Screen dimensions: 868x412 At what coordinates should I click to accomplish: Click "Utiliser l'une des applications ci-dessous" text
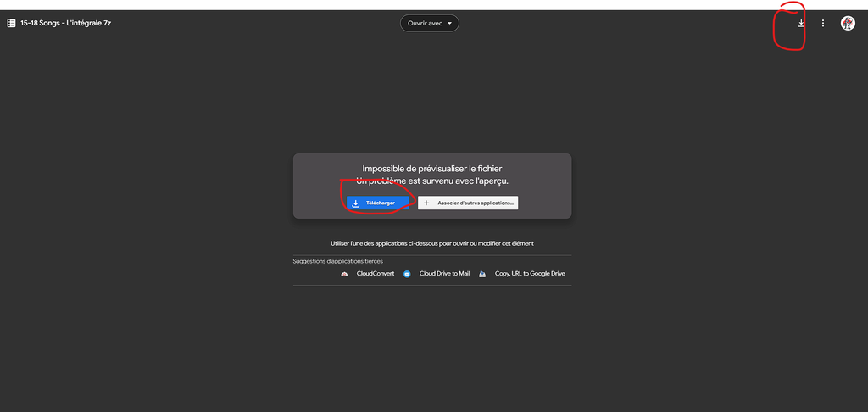tap(432, 243)
